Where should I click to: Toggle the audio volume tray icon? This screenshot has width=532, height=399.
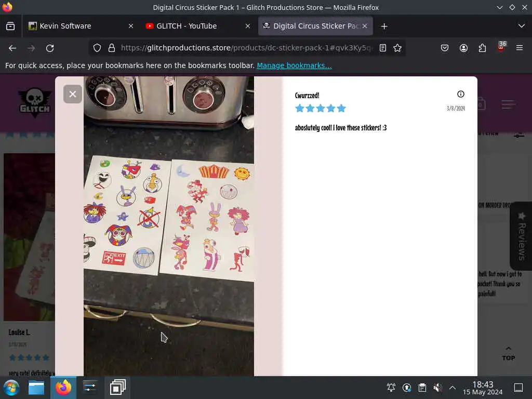437,388
